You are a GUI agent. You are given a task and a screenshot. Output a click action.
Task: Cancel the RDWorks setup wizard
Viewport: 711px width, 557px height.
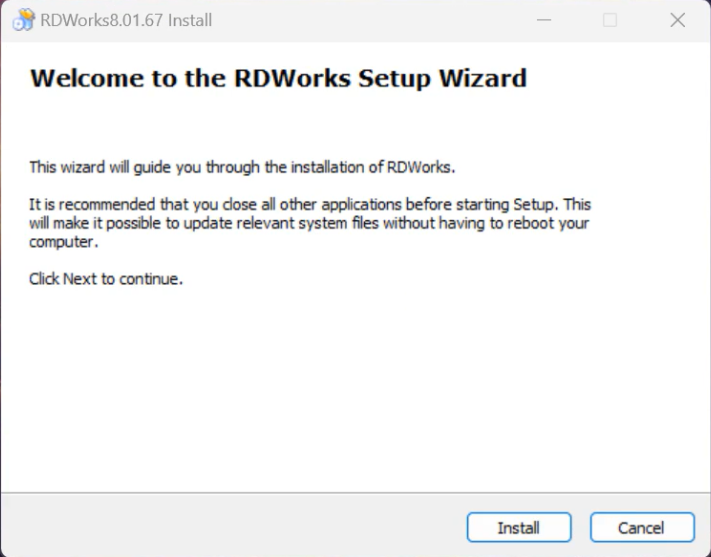pos(642,527)
